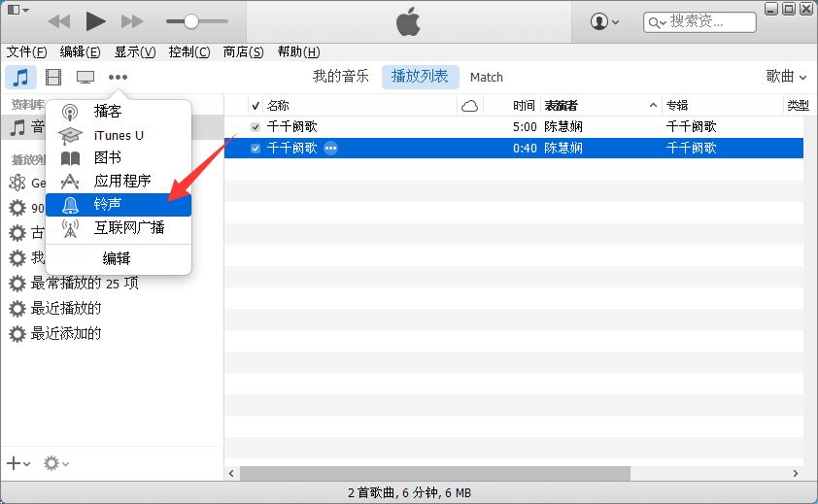Start playback with the Play button
Viewport: 818px width, 504px height.
click(95, 21)
